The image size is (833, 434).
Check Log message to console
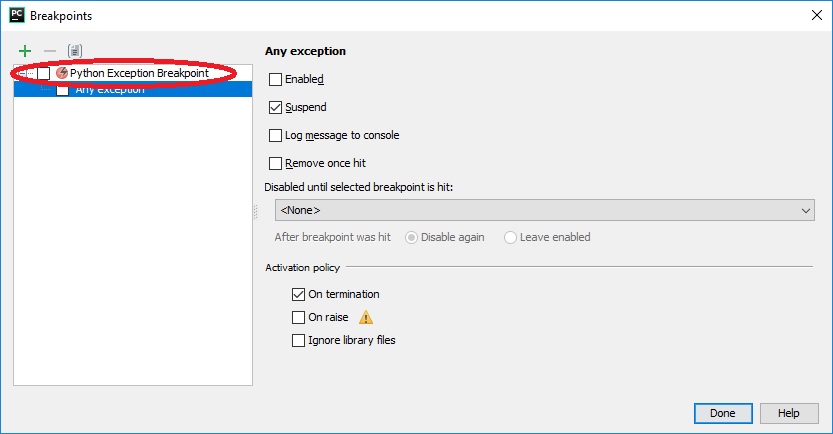276,135
